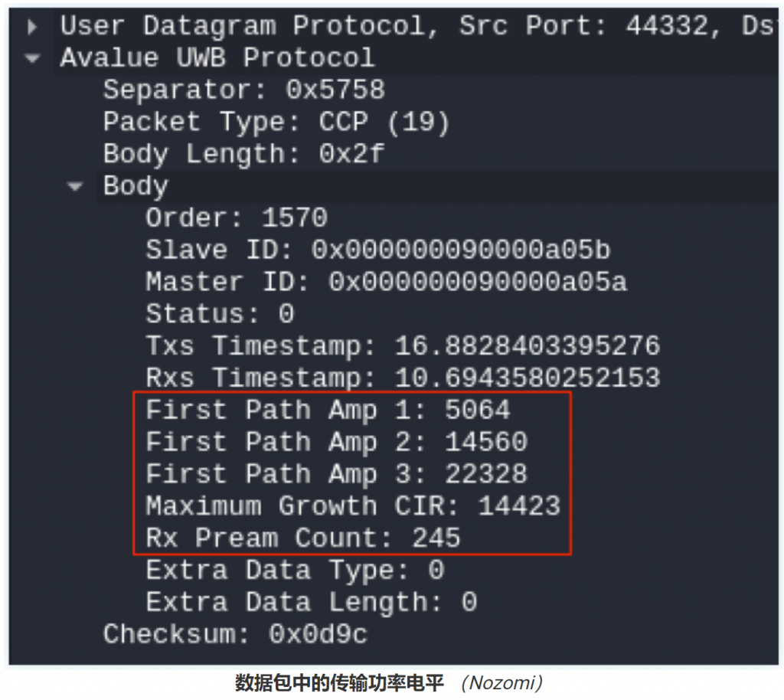Select the Status 0 field
The image size is (784, 700).
pyautogui.click(x=220, y=314)
